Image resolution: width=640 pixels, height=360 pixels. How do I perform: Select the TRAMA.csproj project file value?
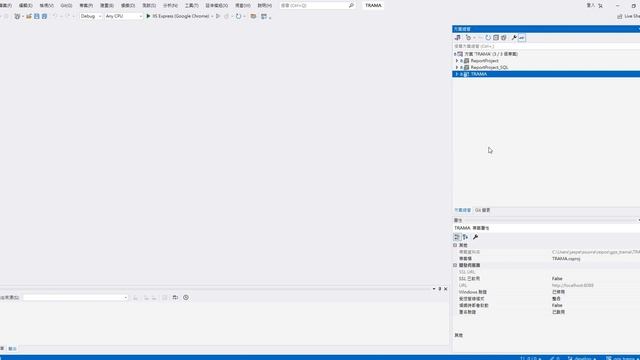pos(566,259)
